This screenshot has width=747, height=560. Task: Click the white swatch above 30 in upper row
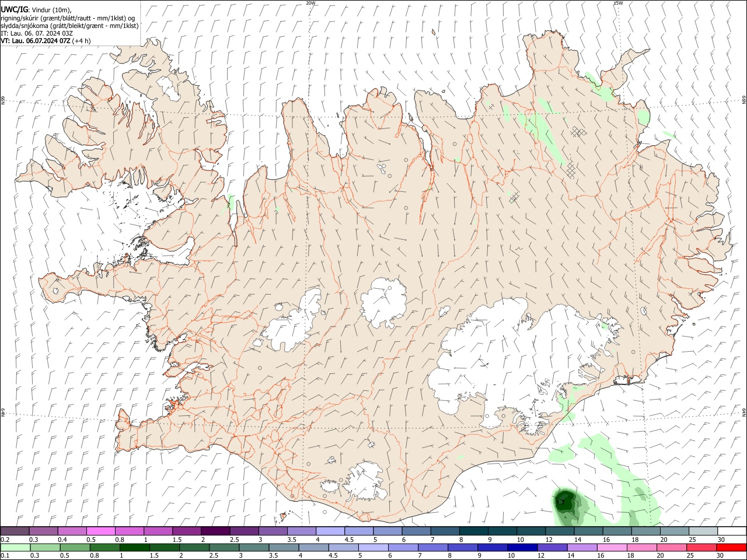tap(731, 531)
